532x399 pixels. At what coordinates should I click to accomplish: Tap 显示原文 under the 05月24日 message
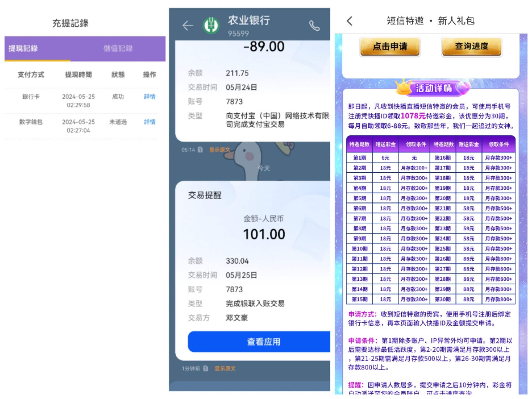(219, 150)
